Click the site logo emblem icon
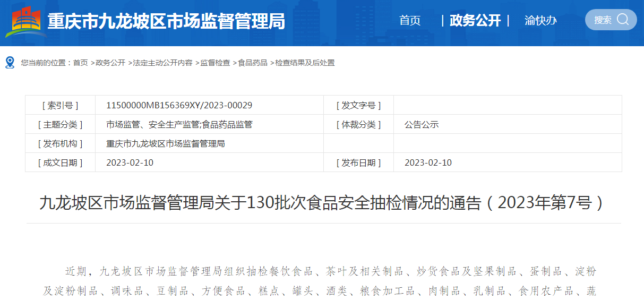The height and width of the screenshot is (300, 644). pyautogui.click(x=26, y=22)
